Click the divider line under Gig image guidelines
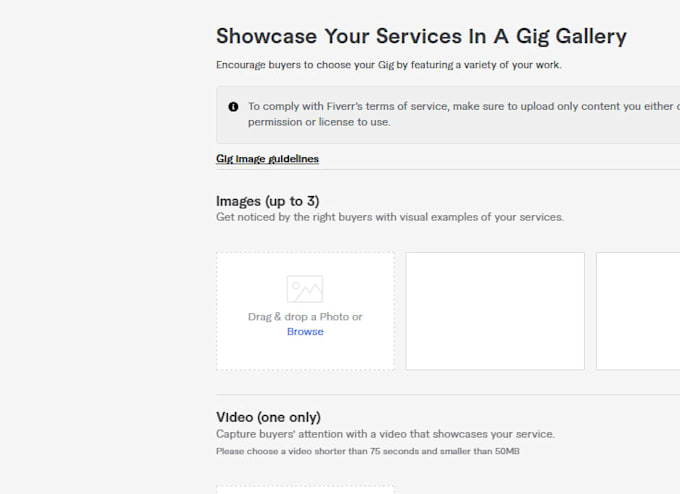 click(448, 170)
